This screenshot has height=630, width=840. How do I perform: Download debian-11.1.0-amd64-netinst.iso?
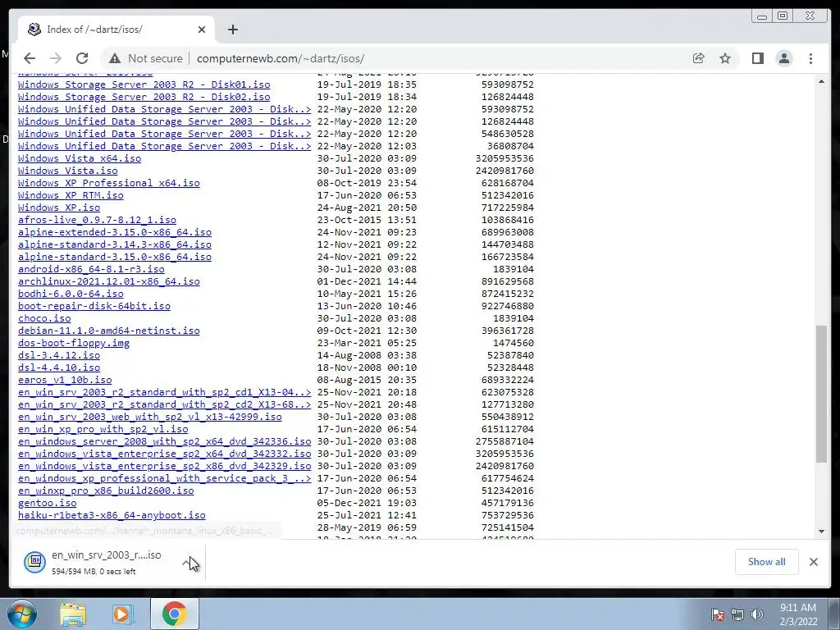(109, 331)
